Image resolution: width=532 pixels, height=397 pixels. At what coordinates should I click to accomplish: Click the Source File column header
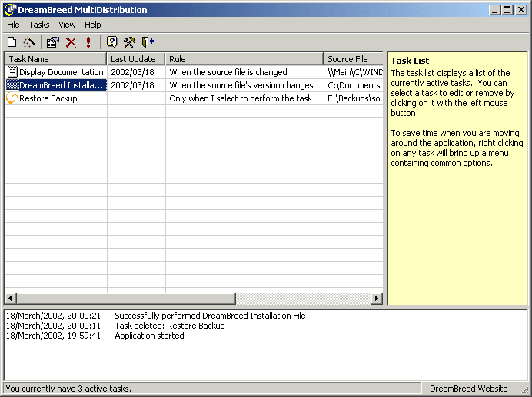click(x=353, y=59)
